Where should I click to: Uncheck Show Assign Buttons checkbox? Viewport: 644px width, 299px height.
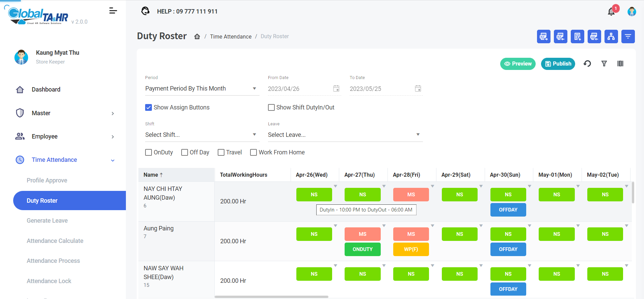[149, 107]
